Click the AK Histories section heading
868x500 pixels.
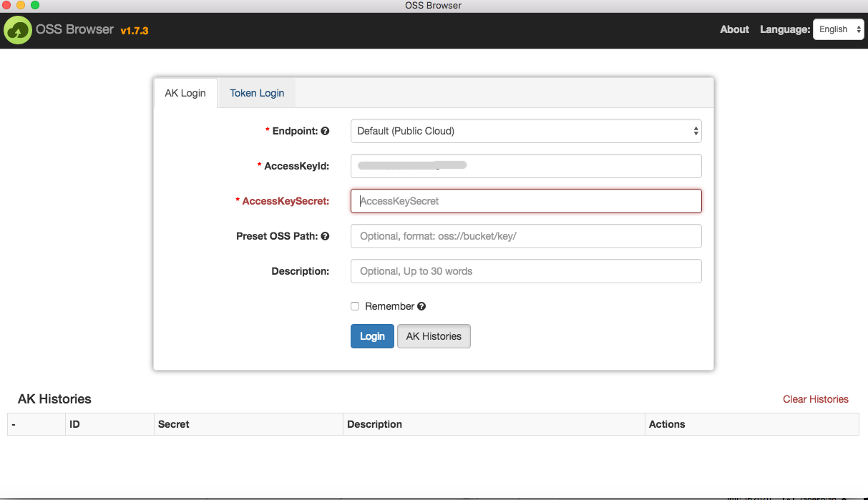tap(54, 399)
